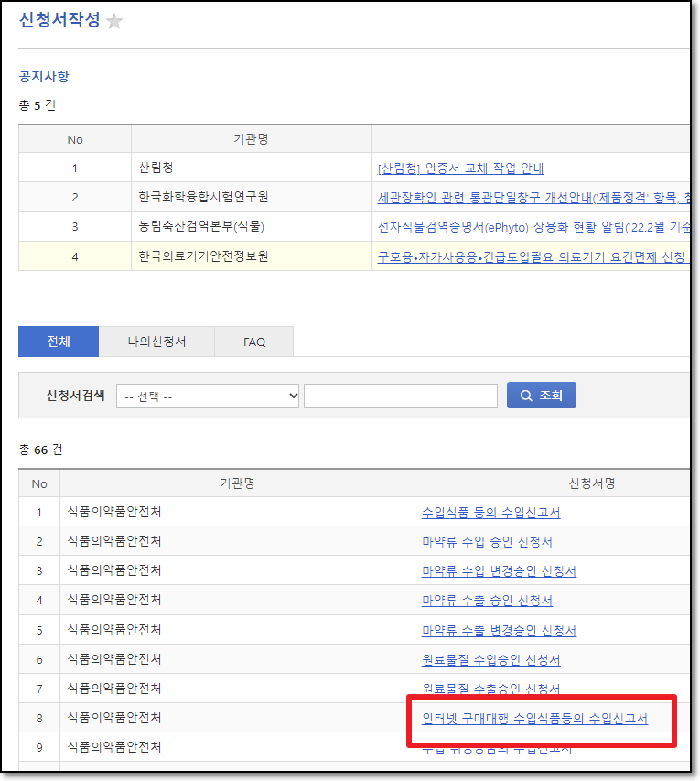This screenshot has height=781, width=700.
Task: Open the 세관장확인 관련 통관단일창구 개선안내 notice
Action: [x=533, y=198]
